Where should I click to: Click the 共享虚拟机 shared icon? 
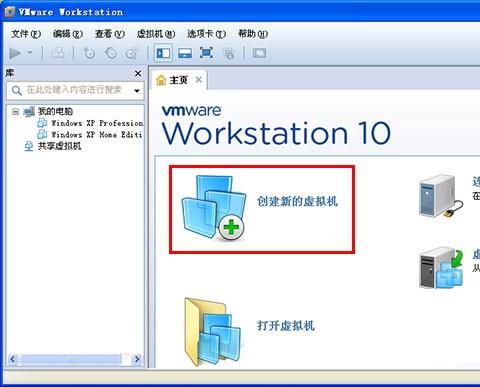click(x=29, y=146)
